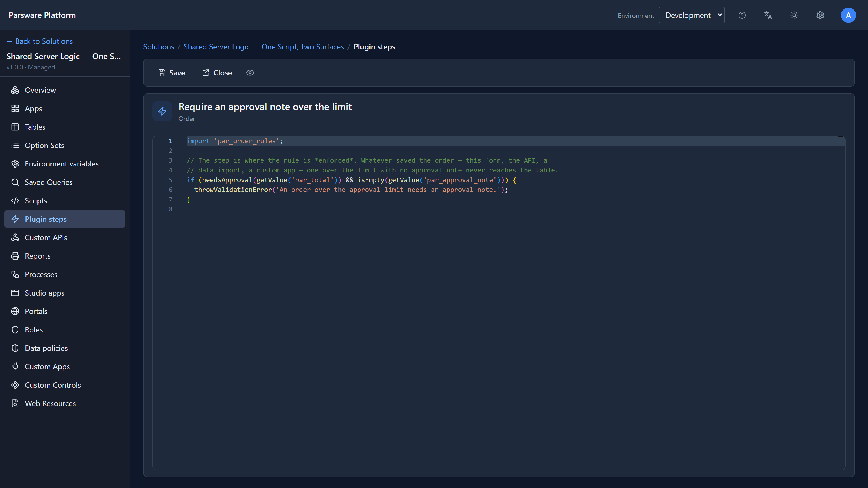The height and width of the screenshot is (488, 868).
Task: Click the Plugin steps lightning icon in sidebar
Action: (x=15, y=219)
